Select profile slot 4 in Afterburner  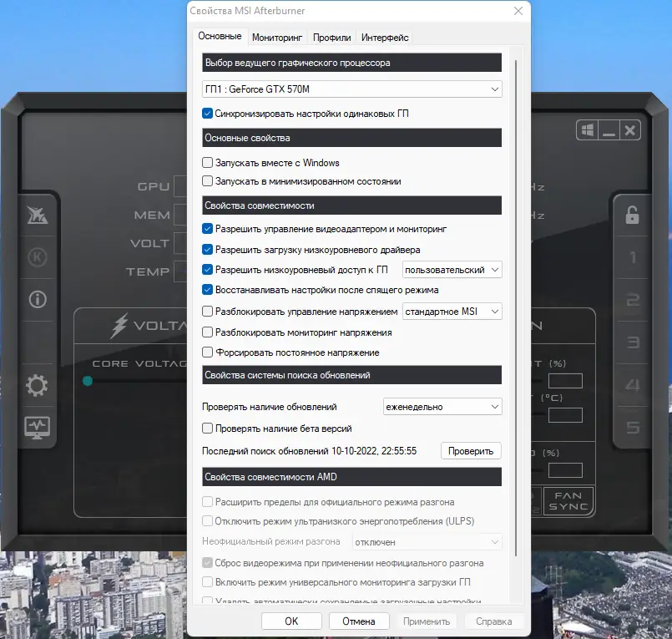[x=633, y=385]
